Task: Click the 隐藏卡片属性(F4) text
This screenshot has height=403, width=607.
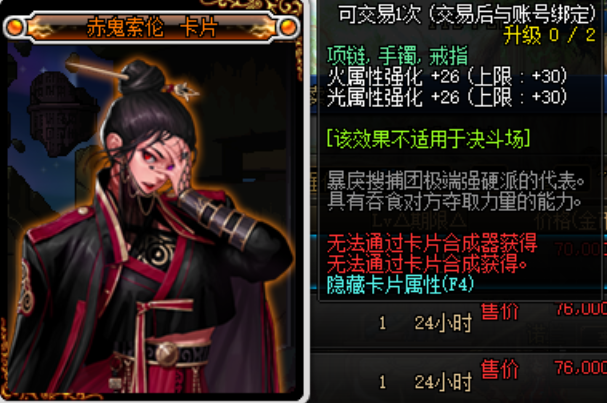Action: 400,285
